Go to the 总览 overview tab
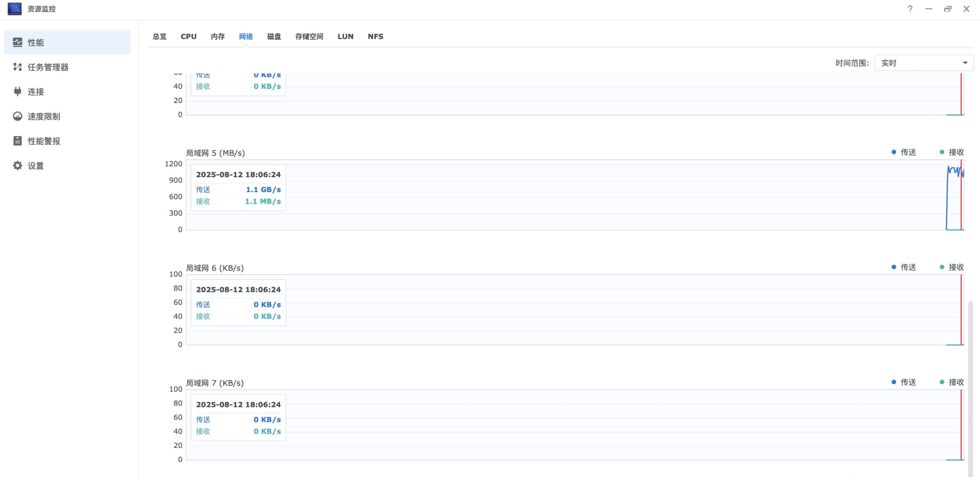Viewport: 980px width, 477px height. [159, 36]
